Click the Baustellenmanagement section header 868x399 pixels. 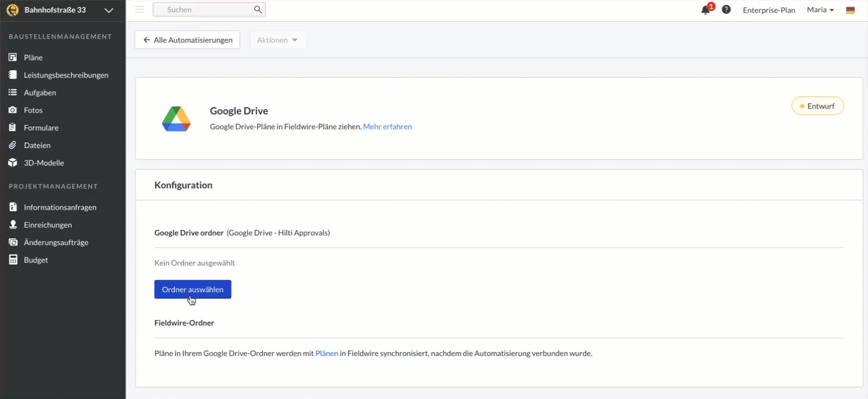(x=60, y=36)
